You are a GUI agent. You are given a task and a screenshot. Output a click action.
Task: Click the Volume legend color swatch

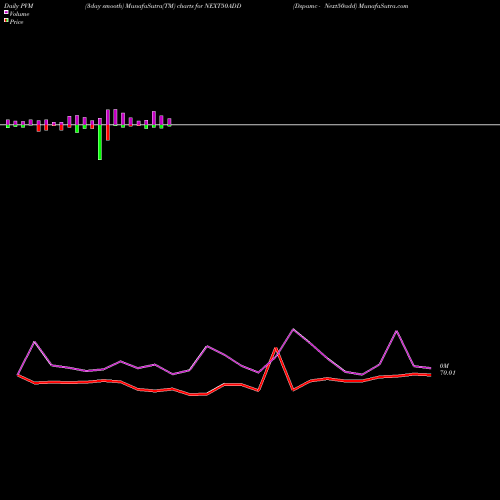(x=6, y=12)
